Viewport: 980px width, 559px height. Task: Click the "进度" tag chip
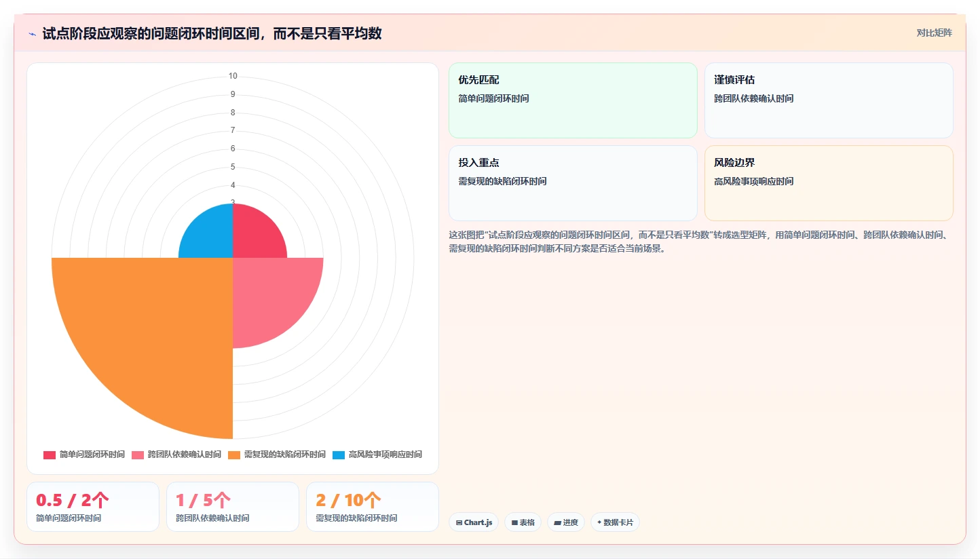pos(566,522)
